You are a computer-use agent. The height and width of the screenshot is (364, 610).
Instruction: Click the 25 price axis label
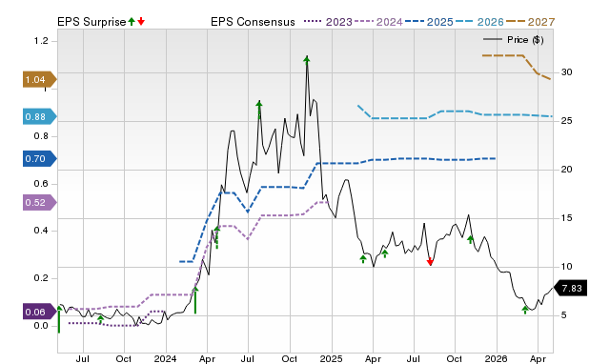pyautogui.click(x=566, y=121)
